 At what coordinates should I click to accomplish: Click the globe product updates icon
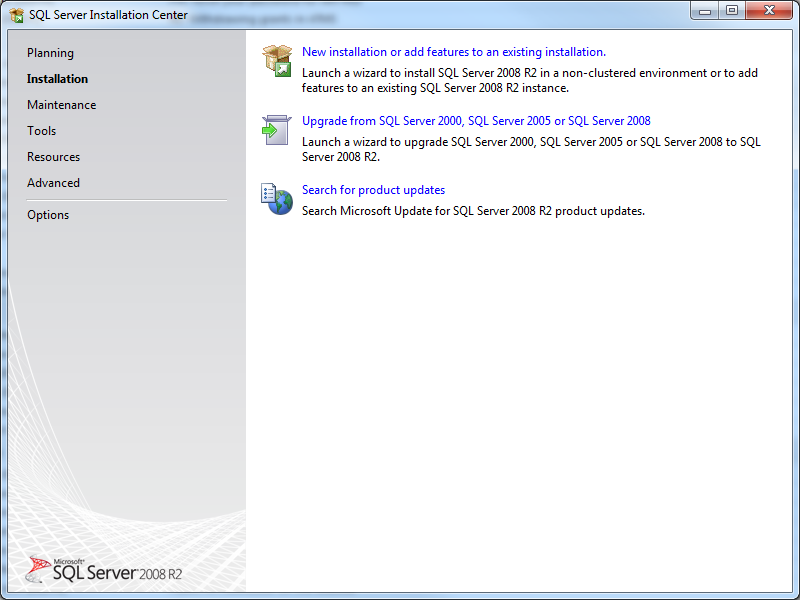pyautogui.click(x=276, y=198)
